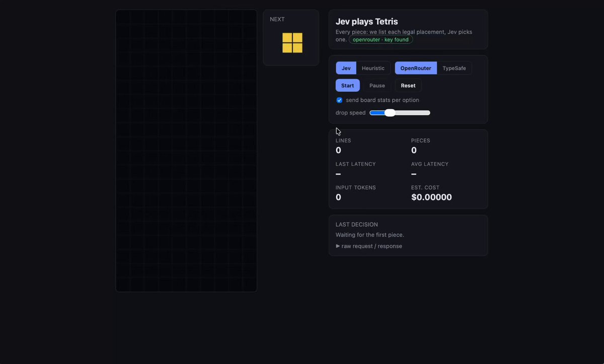Viewport: 604px width, 364px height.
Task: Click the AVG LATENCY label
Action: [x=430, y=164]
